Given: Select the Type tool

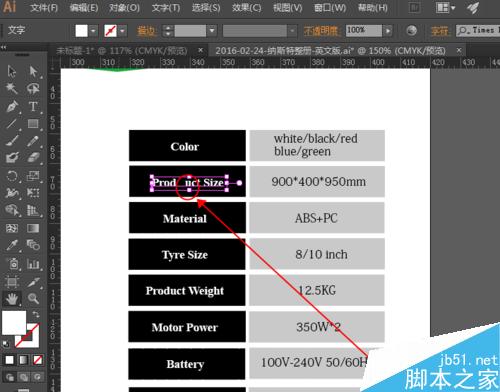Looking at the screenshot, I should pos(33,106).
